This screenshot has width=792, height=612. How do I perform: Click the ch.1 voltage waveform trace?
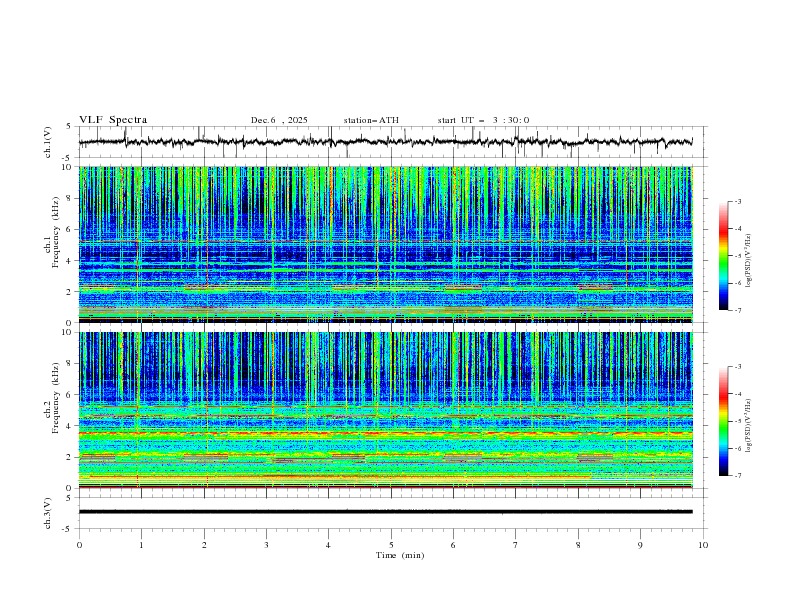pyautogui.click(x=385, y=142)
